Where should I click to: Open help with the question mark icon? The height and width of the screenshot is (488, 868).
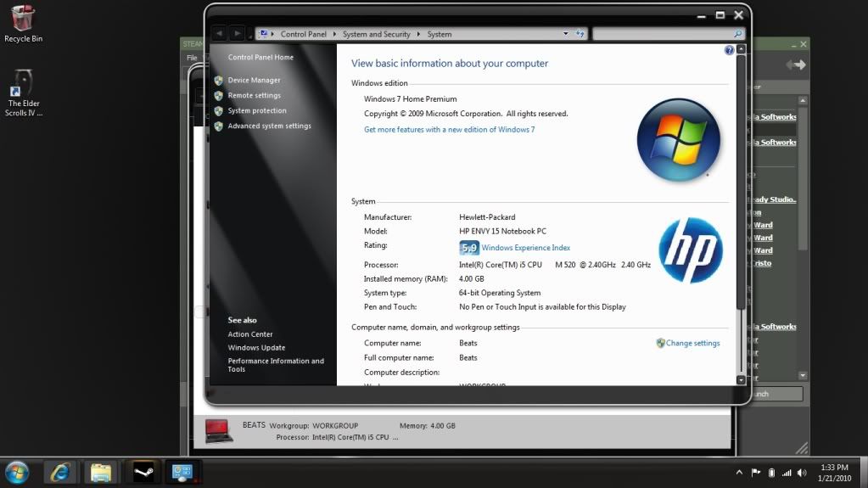[729, 50]
